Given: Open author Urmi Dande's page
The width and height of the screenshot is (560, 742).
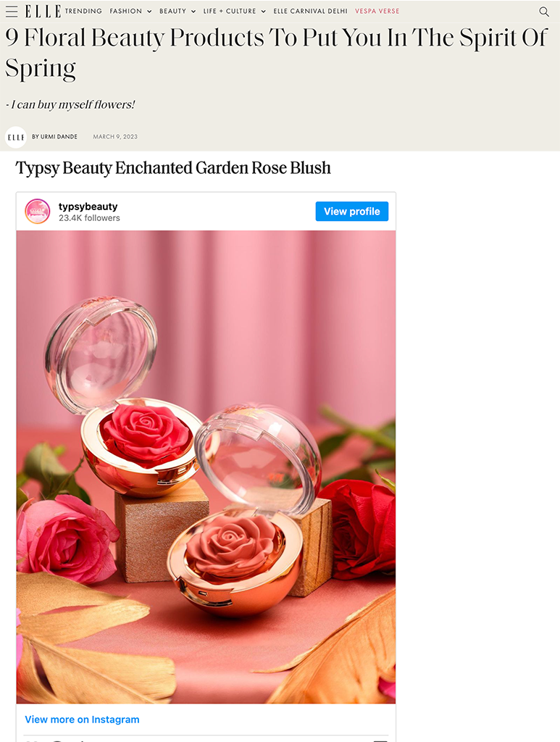Looking at the screenshot, I should pyautogui.click(x=54, y=136).
